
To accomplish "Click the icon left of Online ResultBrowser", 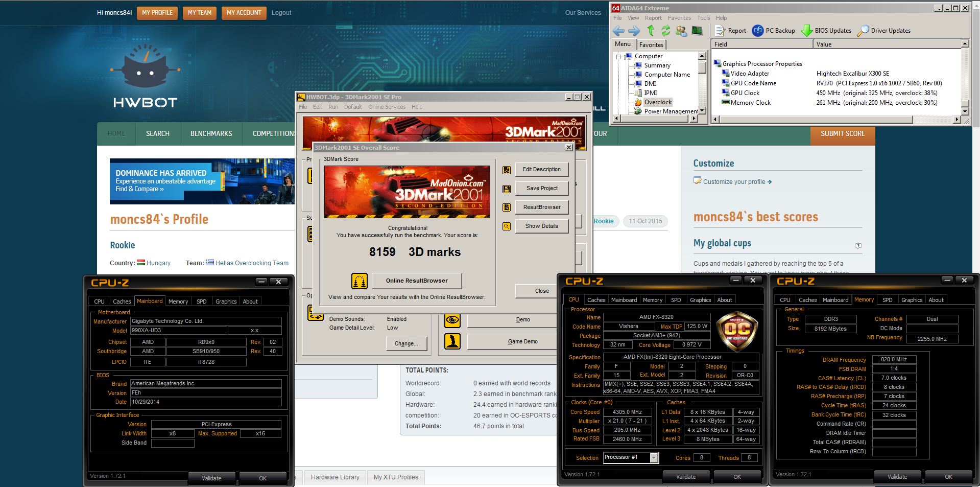I will [360, 281].
